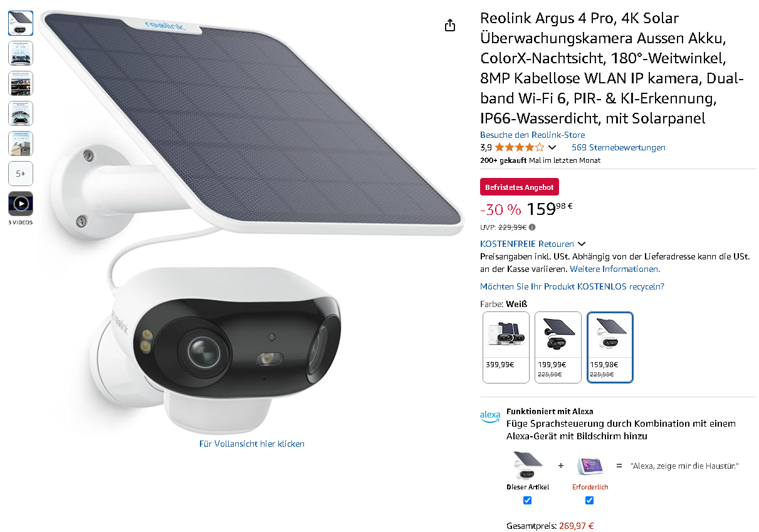Expand the rating breakdown chevron
Image resolution: width=759 pixels, height=532 pixels.
click(x=552, y=148)
